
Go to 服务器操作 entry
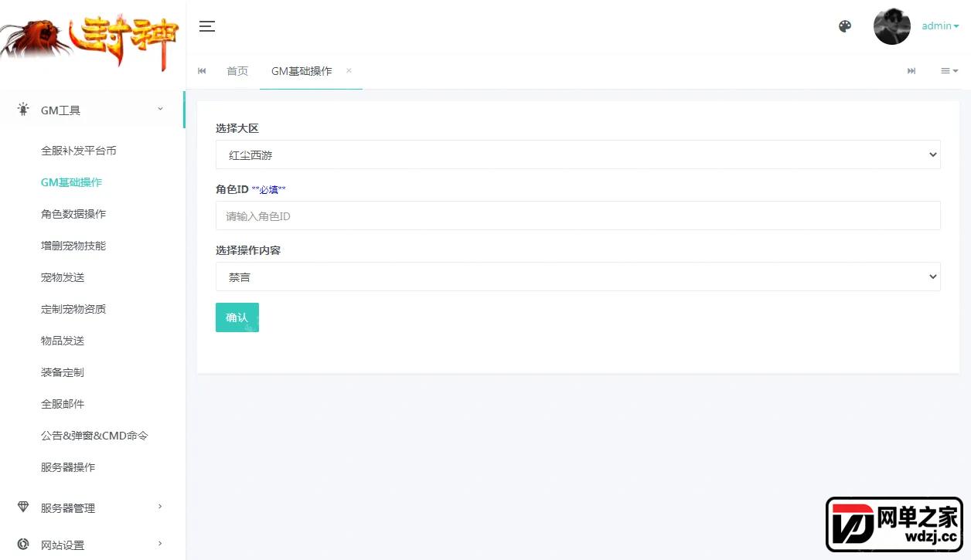pyautogui.click(x=68, y=467)
